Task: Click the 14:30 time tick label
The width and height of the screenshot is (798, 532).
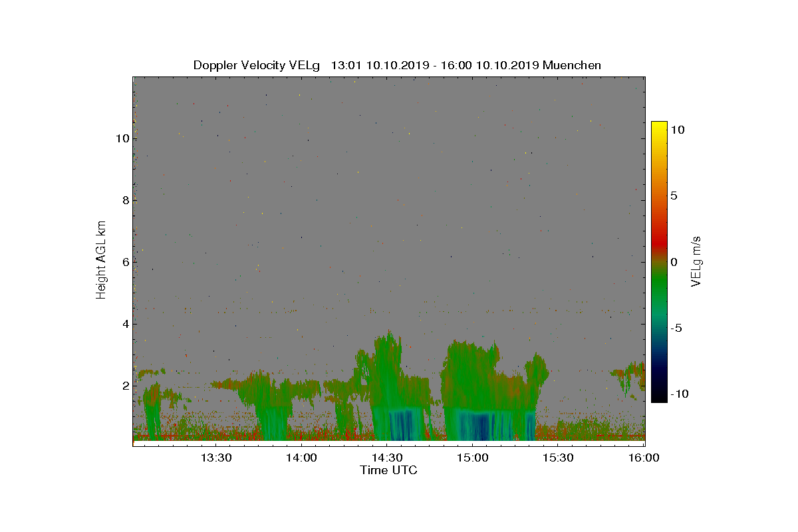Action: tap(387, 458)
